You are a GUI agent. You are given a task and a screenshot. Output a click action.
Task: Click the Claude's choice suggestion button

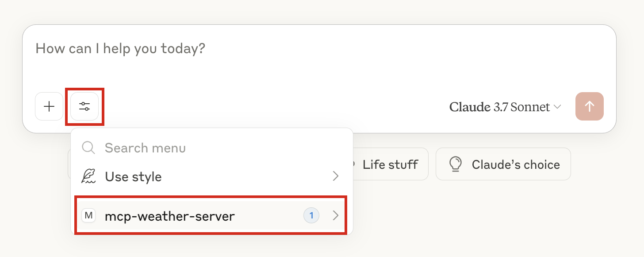(x=503, y=164)
